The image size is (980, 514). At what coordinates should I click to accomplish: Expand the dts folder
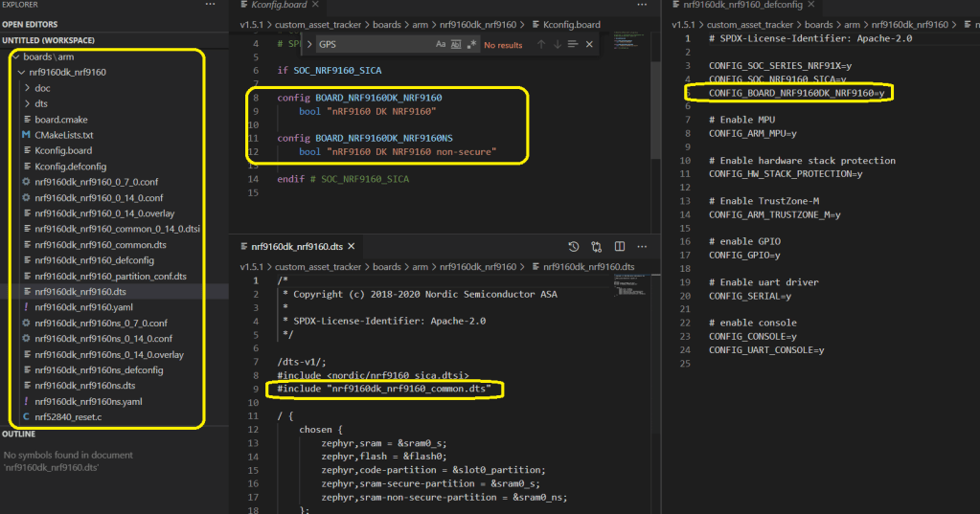[x=41, y=103]
